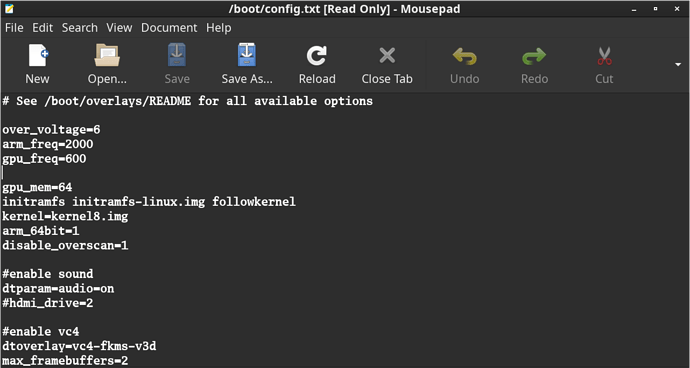
Task: Expand the toolbar overflow arrow
Action: pos(678,64)
